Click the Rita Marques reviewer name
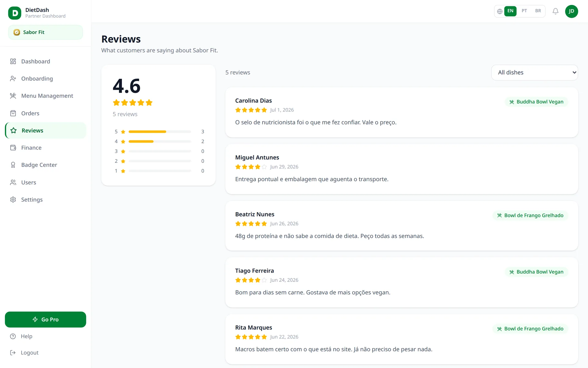This screenshot has width=588, height=368. 254,328
